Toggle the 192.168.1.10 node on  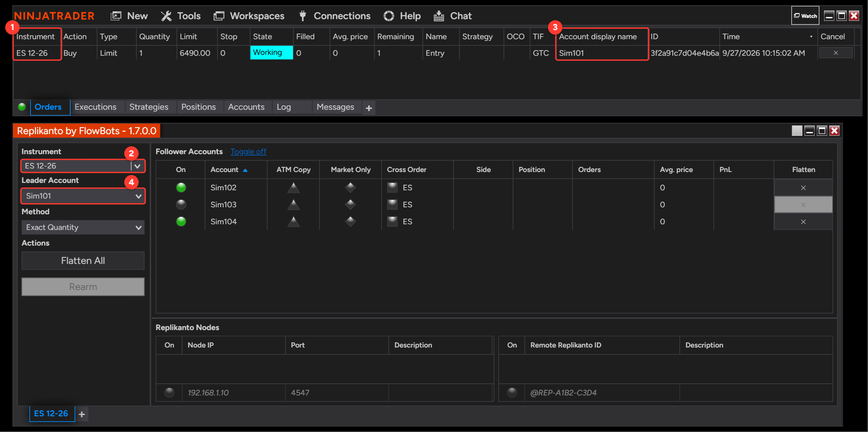pyautogui.click(x=169, y=392)
